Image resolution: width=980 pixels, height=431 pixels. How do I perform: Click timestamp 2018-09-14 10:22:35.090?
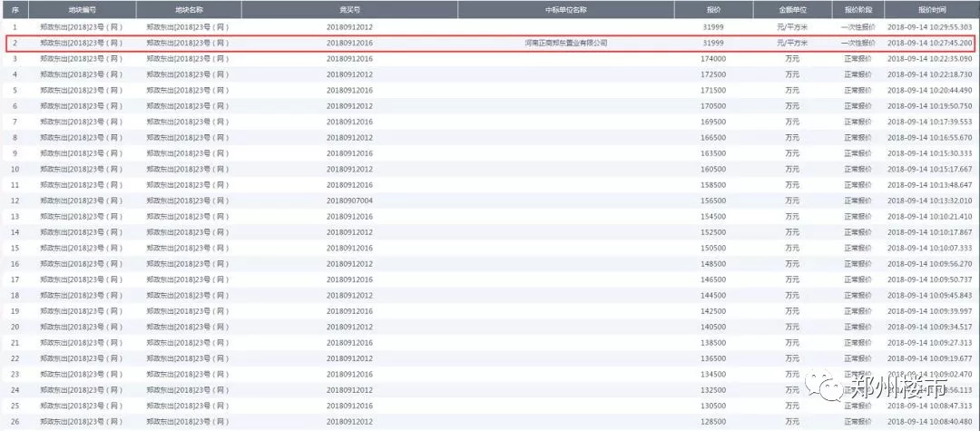[929, 59]
